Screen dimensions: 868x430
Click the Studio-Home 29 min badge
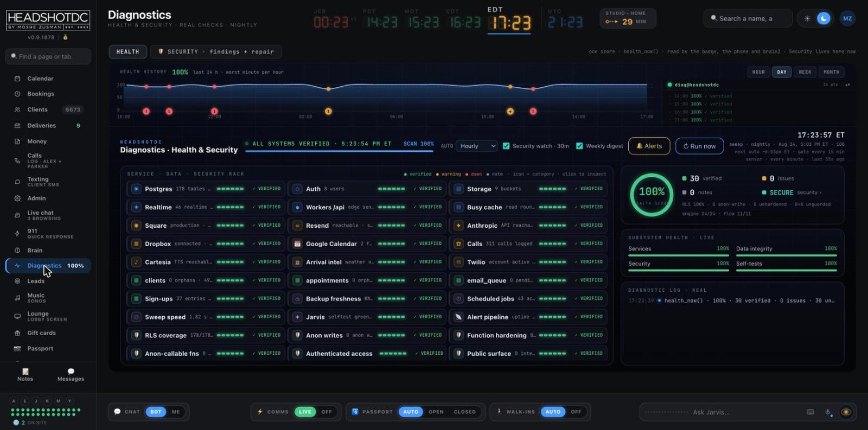click(628, 18)
